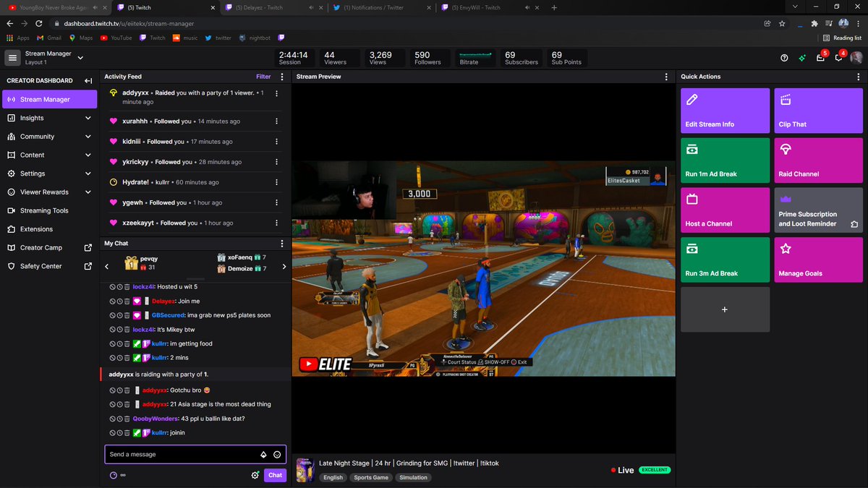Screen dimensions: 868x488
Task: Send message with Chat button
Action: click(275, 475)
